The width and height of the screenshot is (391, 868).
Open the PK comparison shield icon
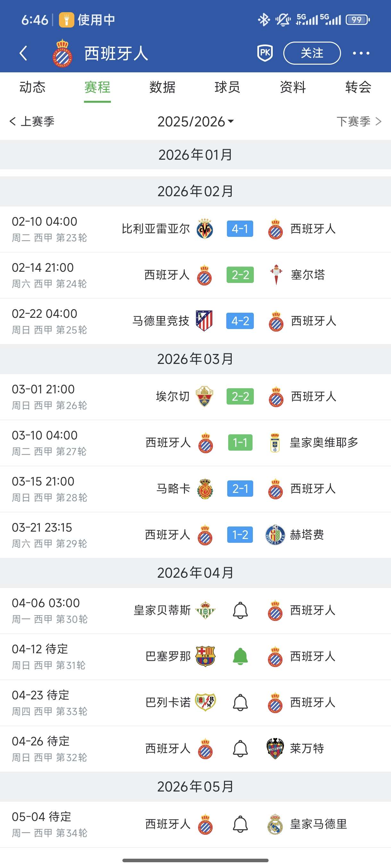265,53
